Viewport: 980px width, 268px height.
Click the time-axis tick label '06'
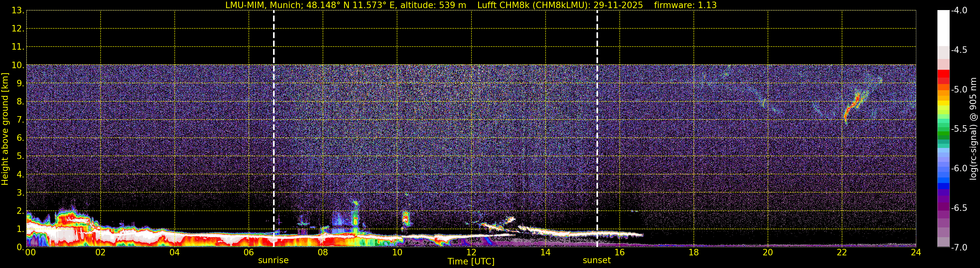click(x=249, y=252)
